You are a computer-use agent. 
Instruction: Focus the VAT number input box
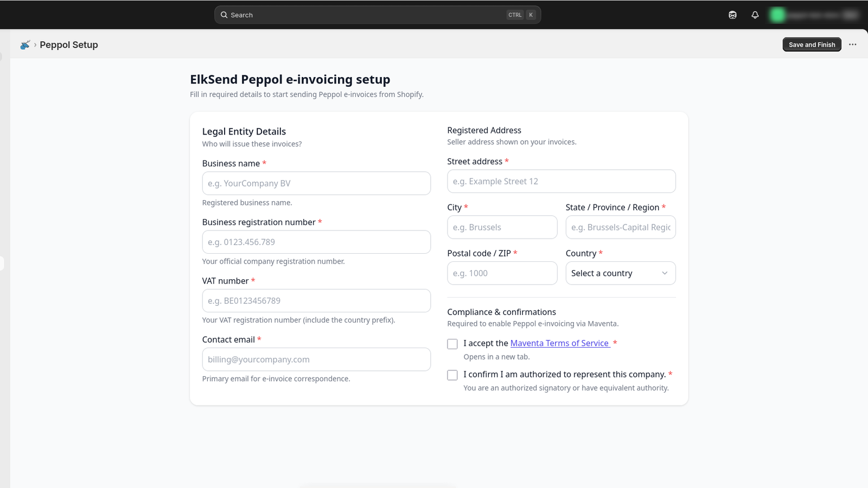(x=316, y=300)
